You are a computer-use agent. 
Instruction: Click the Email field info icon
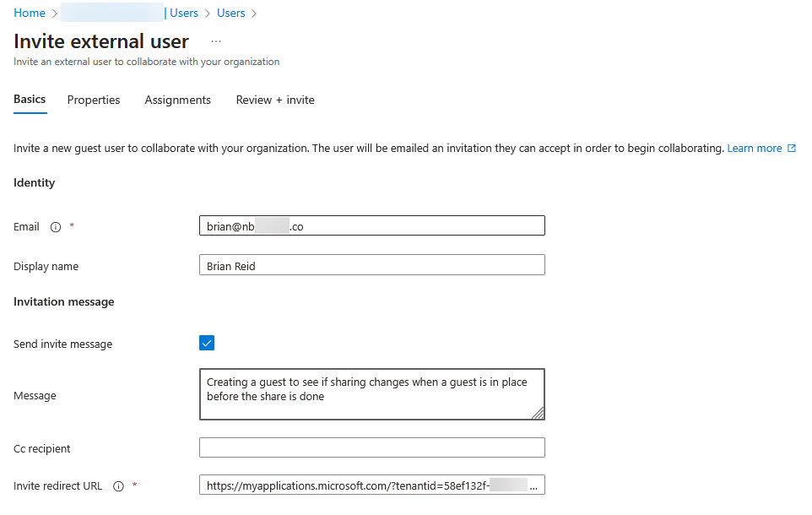(56, 227)
